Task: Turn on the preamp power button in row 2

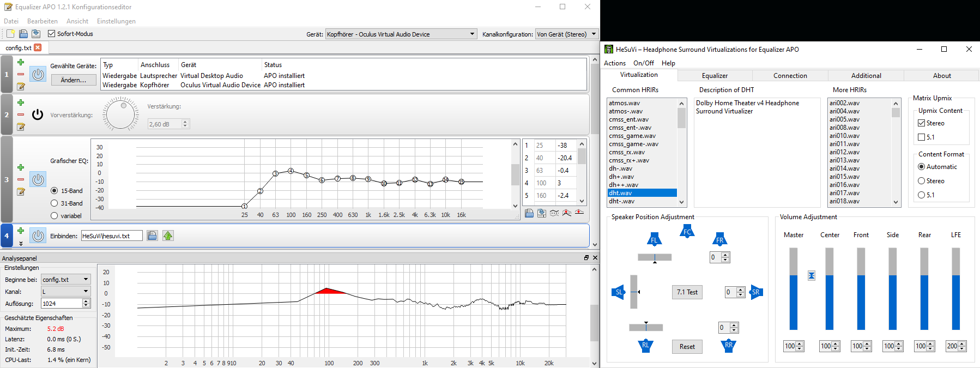Action: (x=38, y=114)
